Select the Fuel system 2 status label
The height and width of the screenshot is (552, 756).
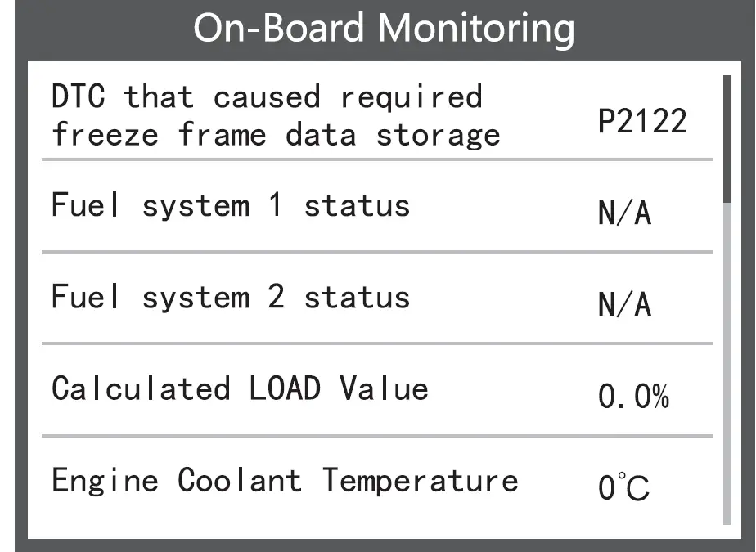click(230, 297)
